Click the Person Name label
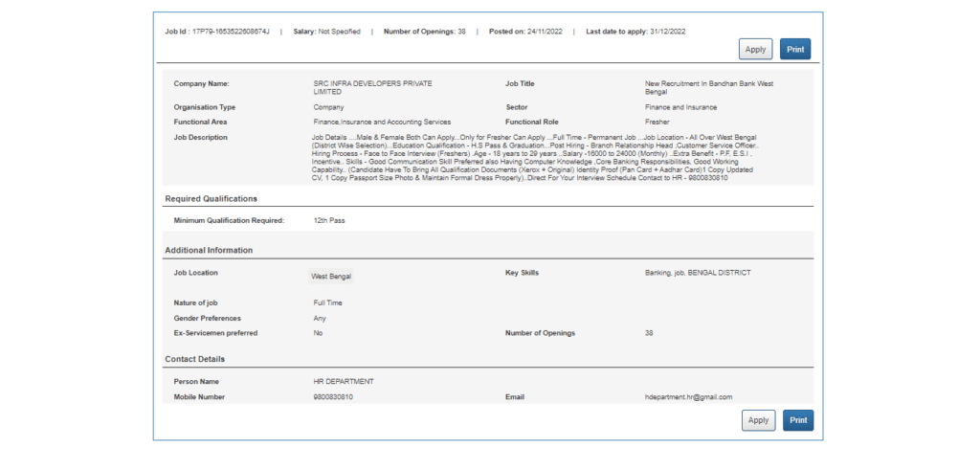This screenshot has width=980, height=470. (196, 381)
